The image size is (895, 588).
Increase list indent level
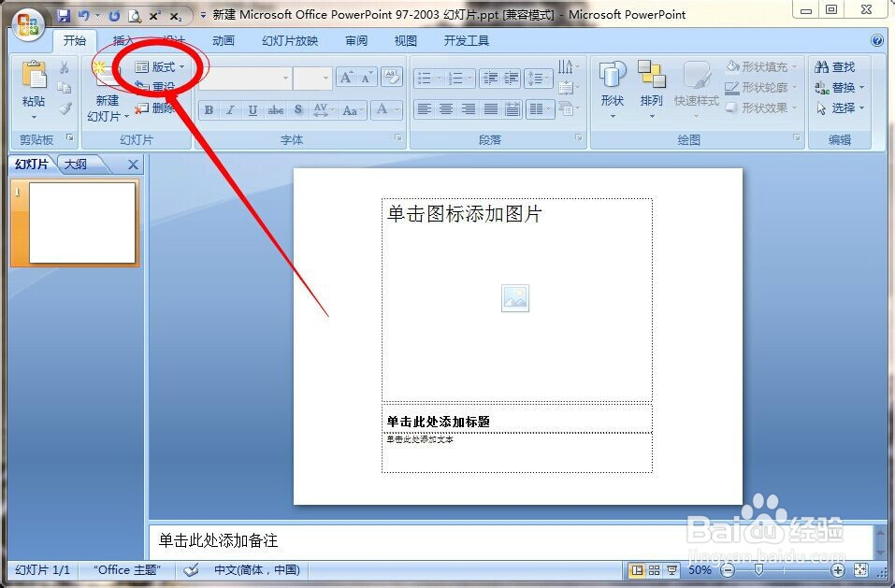tap(512, 79)
